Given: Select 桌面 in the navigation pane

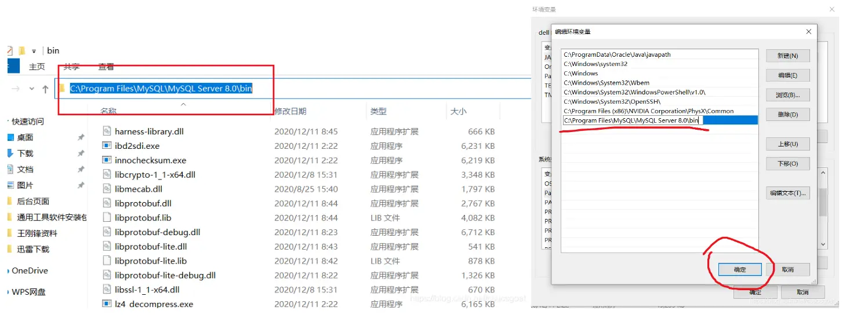Looking at the screenshot, I should coord(25,137).
